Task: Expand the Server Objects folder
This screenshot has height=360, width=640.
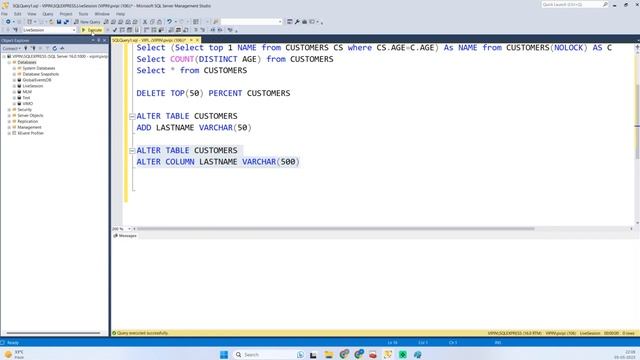Action: pos(9,116)
